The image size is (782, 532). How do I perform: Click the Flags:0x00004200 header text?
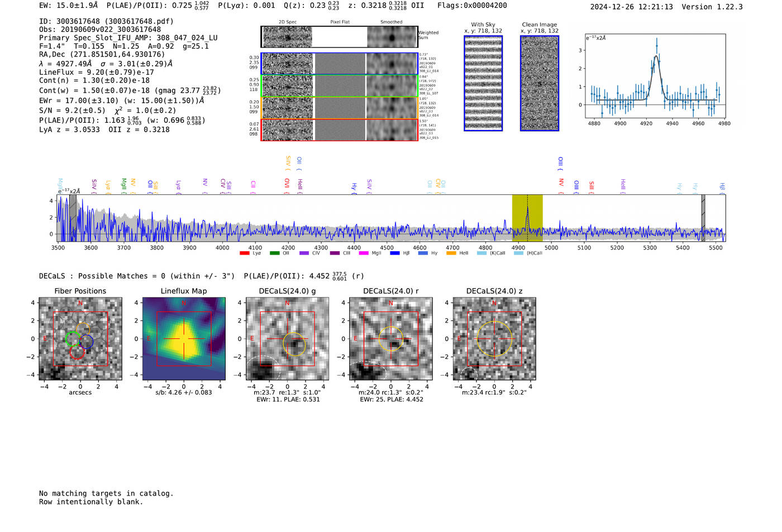(472, 6)
